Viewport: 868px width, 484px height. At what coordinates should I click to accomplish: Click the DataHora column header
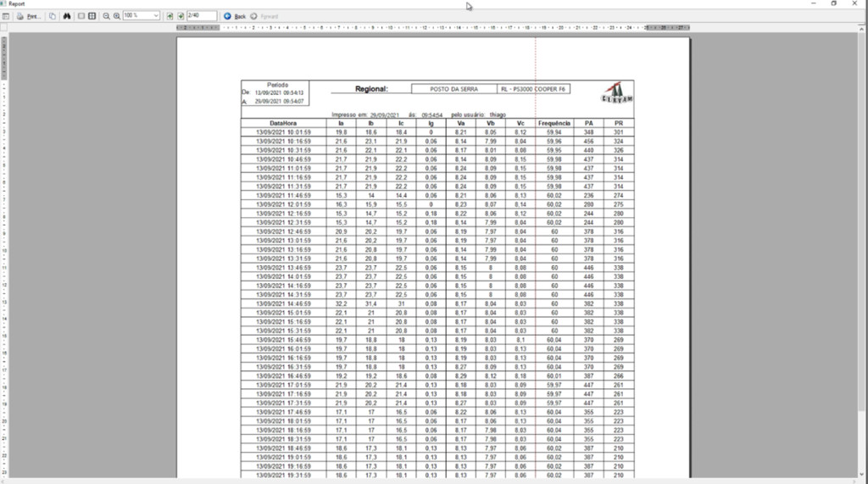coord(283,123)
